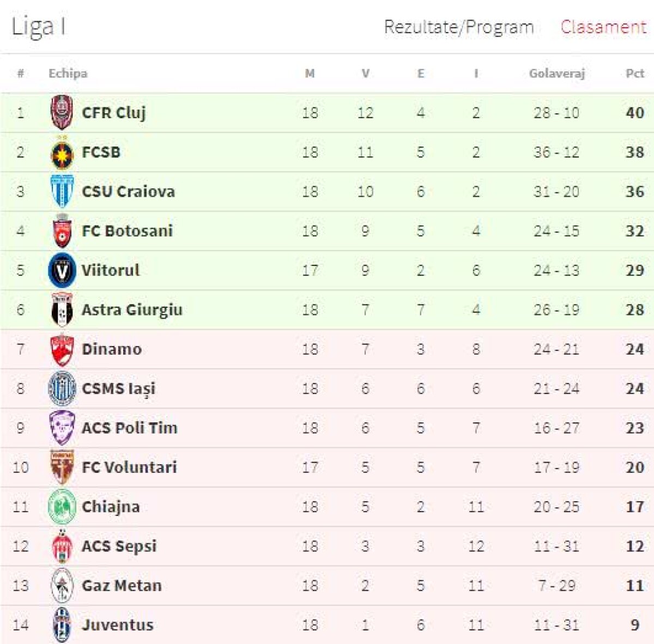Select the CSU Craiova logo
Screen dimensions: 654x644
(62, 192)
